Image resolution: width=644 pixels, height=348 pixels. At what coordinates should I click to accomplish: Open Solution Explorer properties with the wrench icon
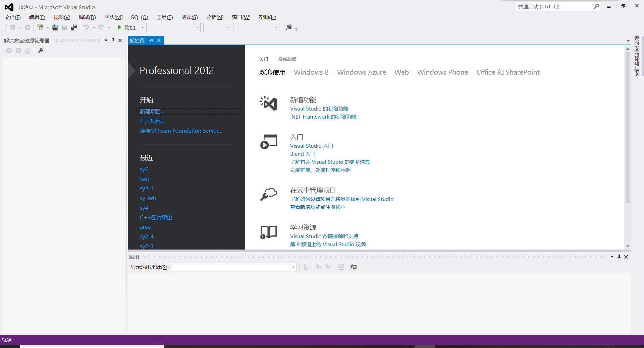tap(41, 51)
